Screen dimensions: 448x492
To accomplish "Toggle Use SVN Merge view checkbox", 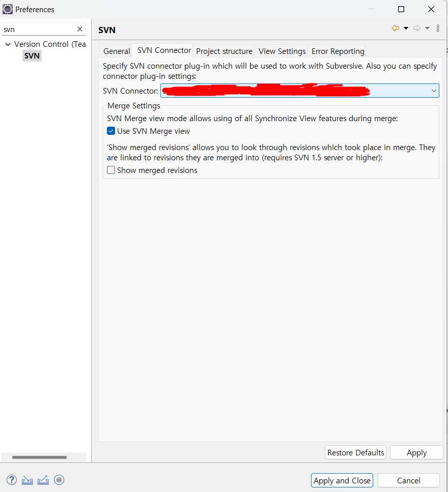I will click(111, 131).
